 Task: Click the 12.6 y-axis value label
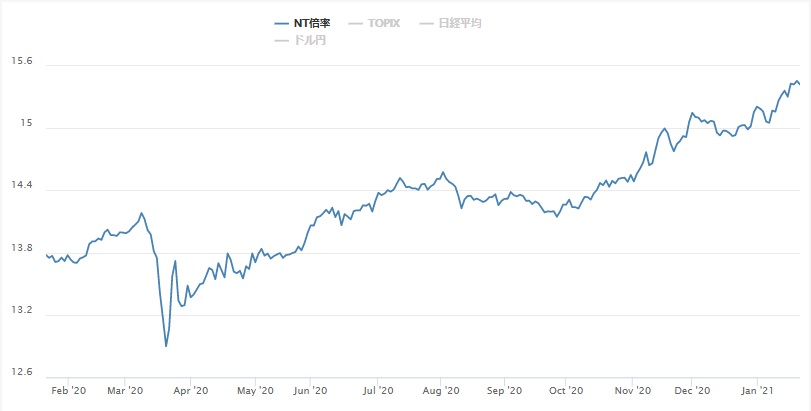[21, 372]
